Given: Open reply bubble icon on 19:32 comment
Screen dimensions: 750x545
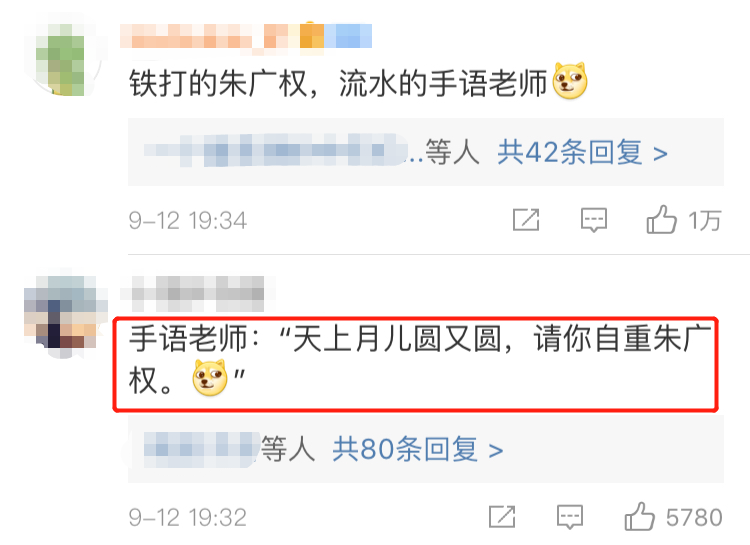Looking at the screenshot, I should (570, 517).
